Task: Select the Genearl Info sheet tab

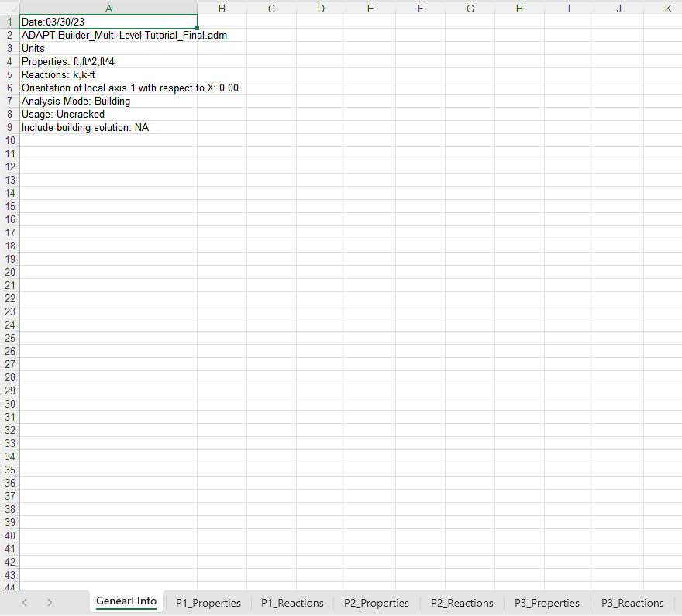Action: tap(126, 601)
